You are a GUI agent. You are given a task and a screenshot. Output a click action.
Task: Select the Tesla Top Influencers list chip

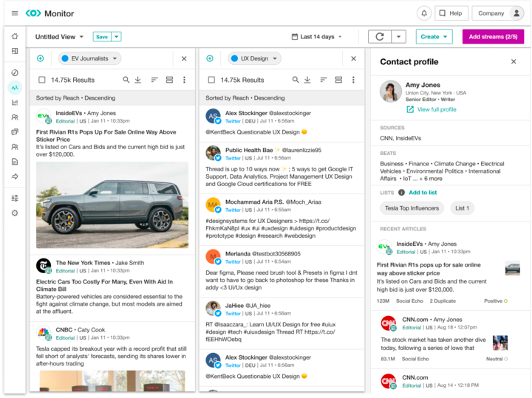point(412,208)
